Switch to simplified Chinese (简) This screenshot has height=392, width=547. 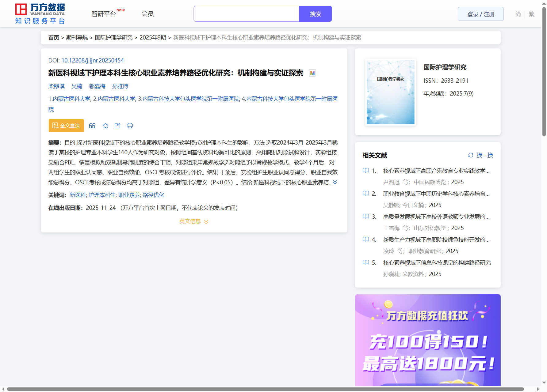pos(518,14)
